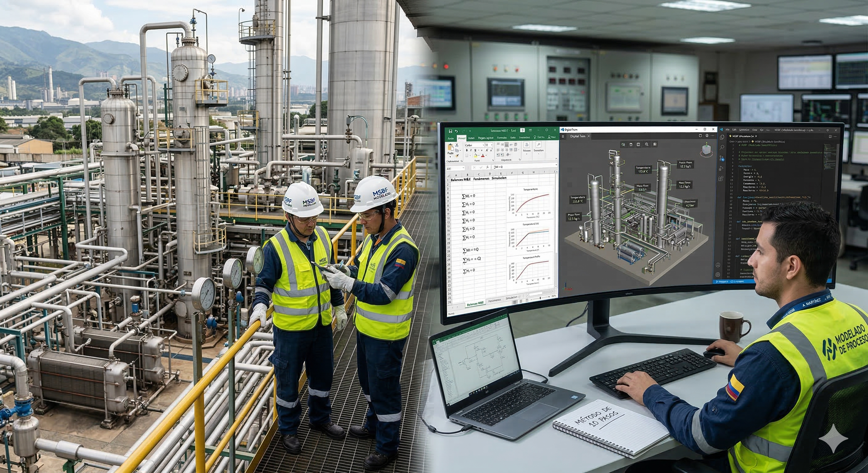Open the Page Layout ribbon tab

[486, 138]
